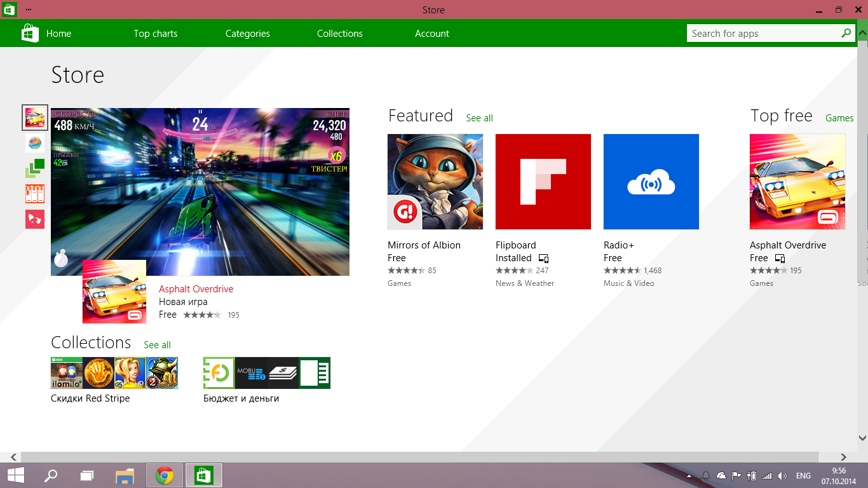Open taskbar Search magnifier
Screen dimensions: 868x488
(x=50, y=475)
